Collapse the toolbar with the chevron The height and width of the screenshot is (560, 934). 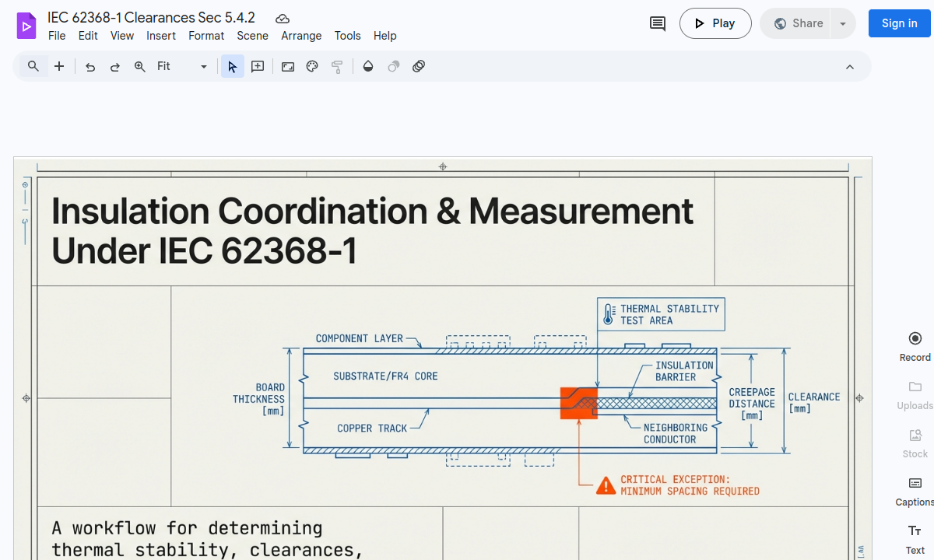click(x=850, y=66)
